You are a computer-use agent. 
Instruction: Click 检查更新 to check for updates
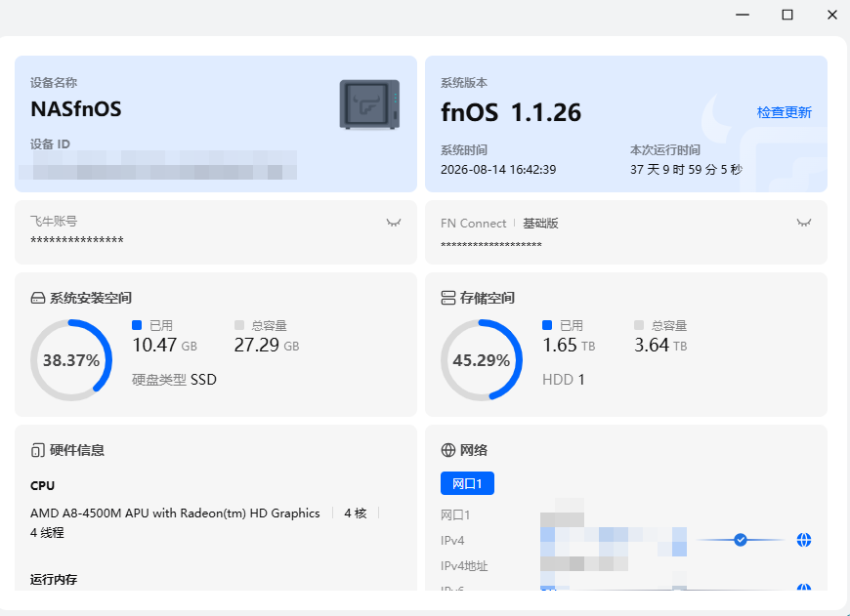[x=784, y=112]
